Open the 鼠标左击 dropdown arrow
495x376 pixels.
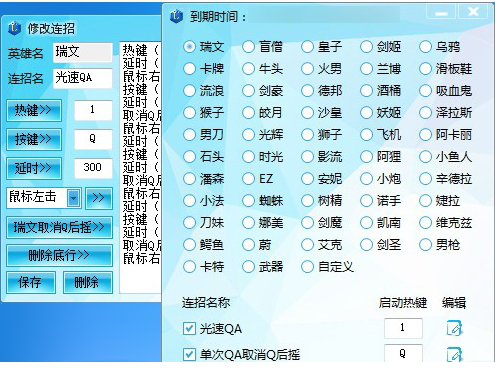74,198
